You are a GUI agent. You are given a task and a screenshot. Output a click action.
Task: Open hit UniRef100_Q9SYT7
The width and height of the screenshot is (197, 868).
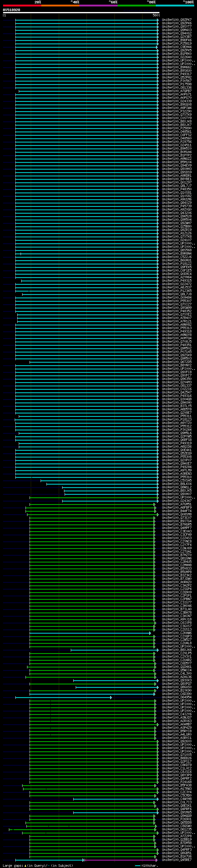[x=177, y=26]
